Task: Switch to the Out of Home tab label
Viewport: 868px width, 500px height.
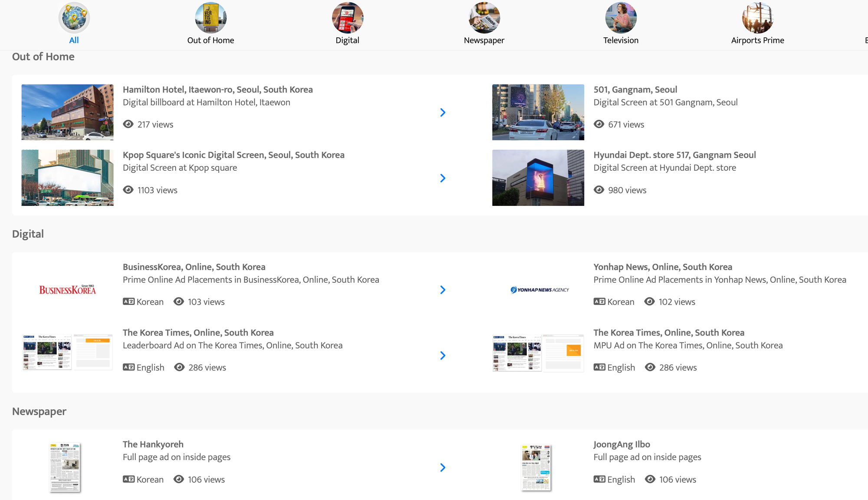Action: pos(211,40)
